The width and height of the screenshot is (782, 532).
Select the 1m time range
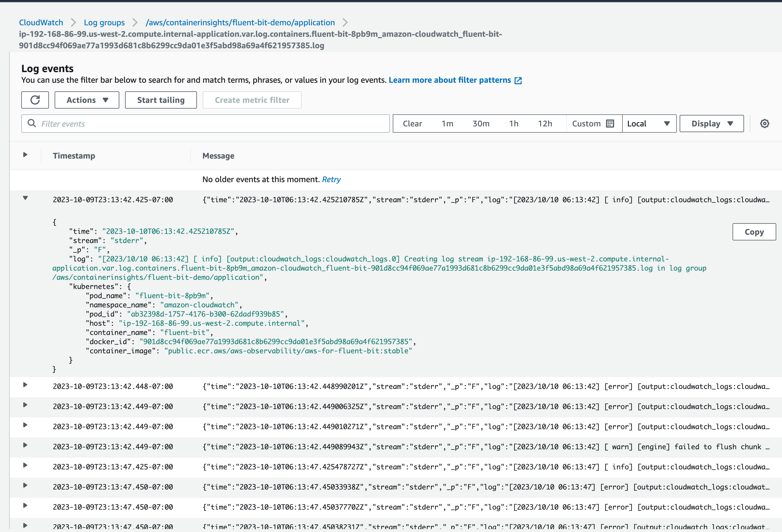pyautogui.click(x=447, y=124)
